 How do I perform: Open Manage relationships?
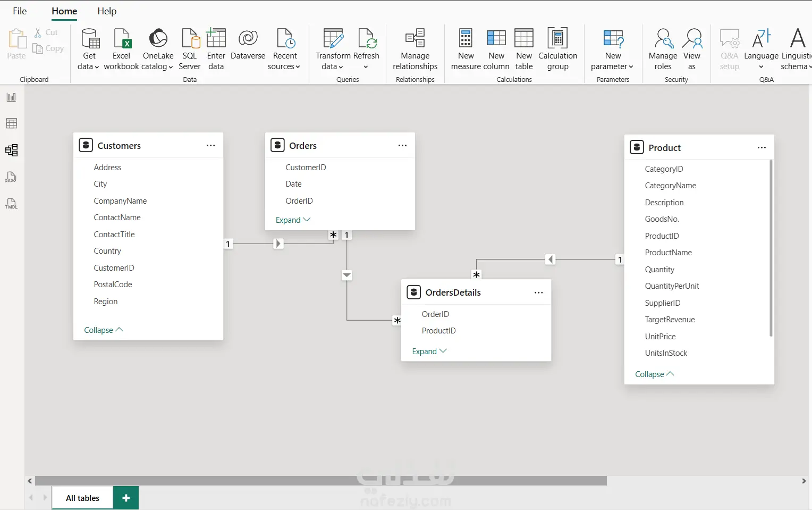click(415, 49)
